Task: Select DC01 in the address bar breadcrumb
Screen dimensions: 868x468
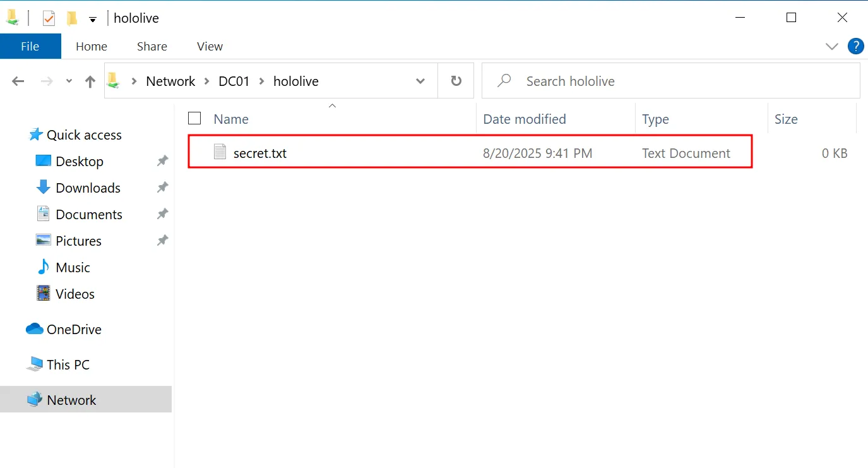Action: (234, 81)
